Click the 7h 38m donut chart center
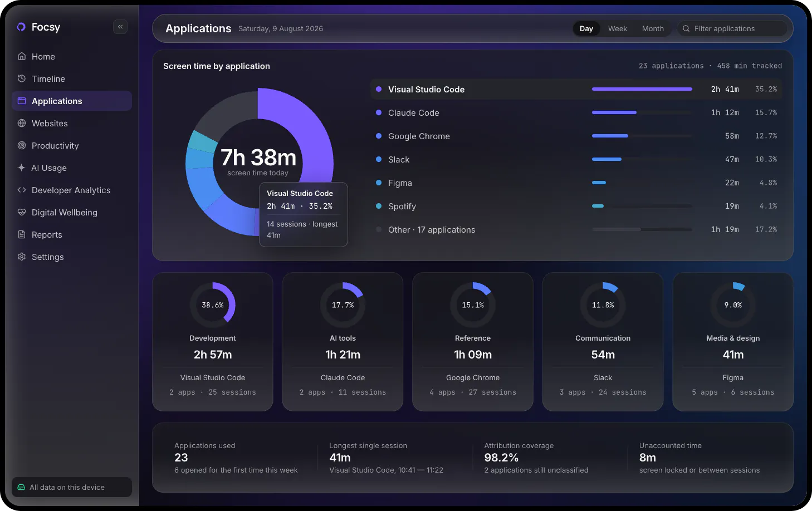Screen dimensions: 812x511 point(258,161)
